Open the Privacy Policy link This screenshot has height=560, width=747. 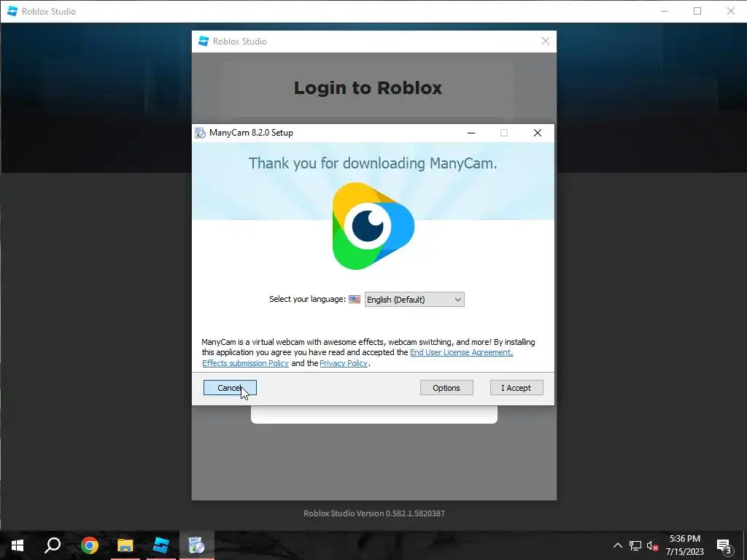coord(344,363)
